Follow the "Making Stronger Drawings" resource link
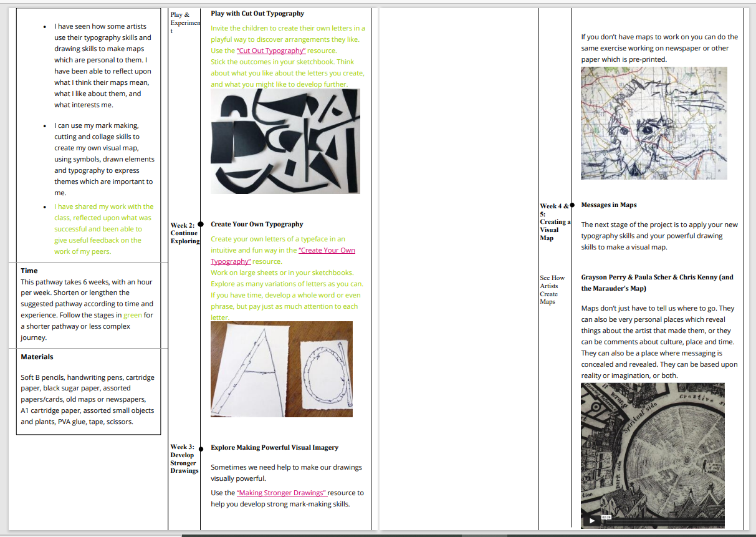Screen dimensions: 756x537 pos(282,493)
